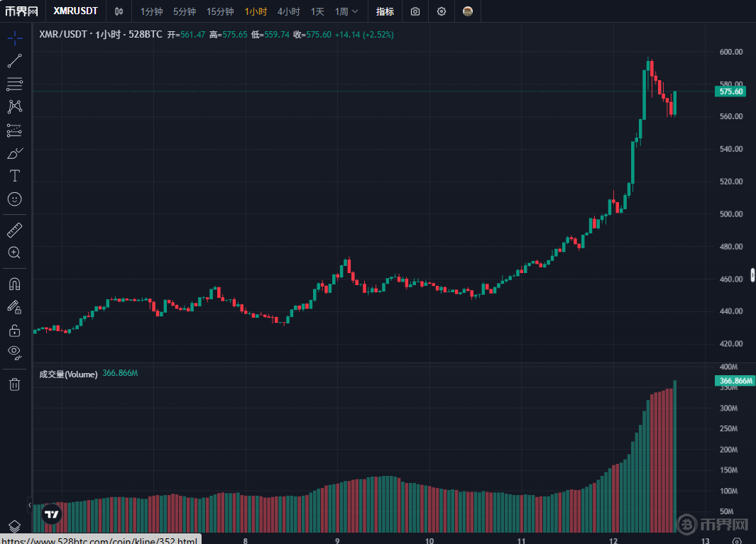Screen dimensions: 756x544
Task: Click the 575.60 current price label
Action: (x=731, y=91)
